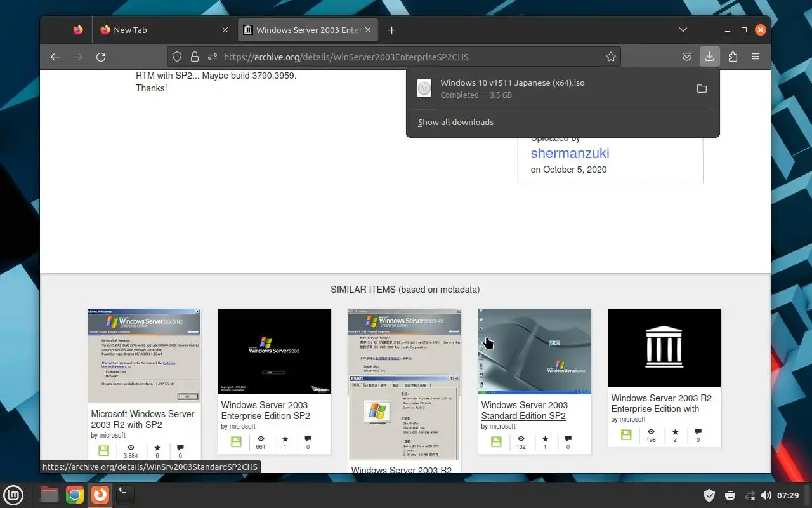Open site permissions icon in address bar
This screenshot has height=508, width=812.
click(x=213, y=57)
